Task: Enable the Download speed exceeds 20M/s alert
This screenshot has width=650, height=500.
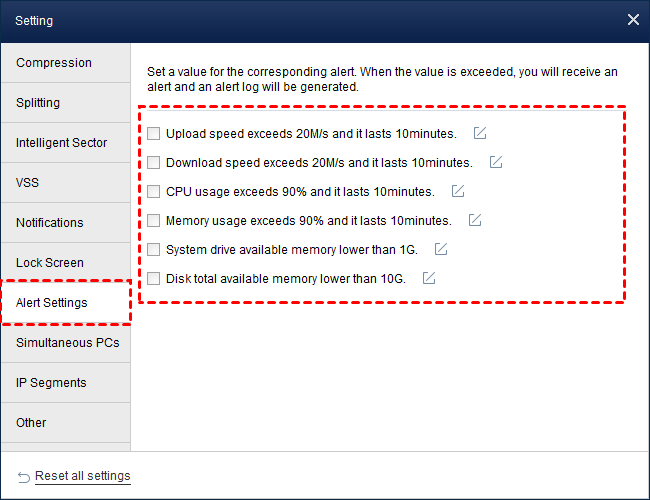Action: 154,162
